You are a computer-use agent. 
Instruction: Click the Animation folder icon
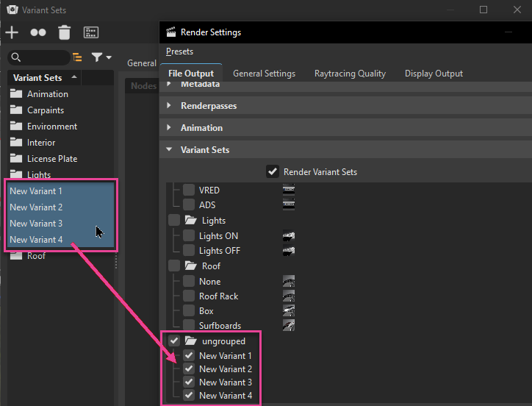pyautogui.click(x=16, y=93)
